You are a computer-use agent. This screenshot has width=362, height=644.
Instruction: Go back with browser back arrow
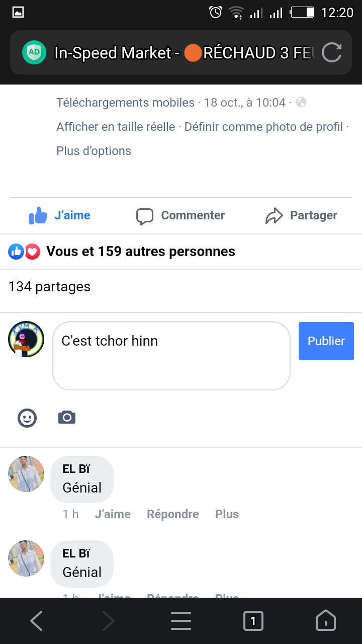pyautogui.click(x=36, y=621)
